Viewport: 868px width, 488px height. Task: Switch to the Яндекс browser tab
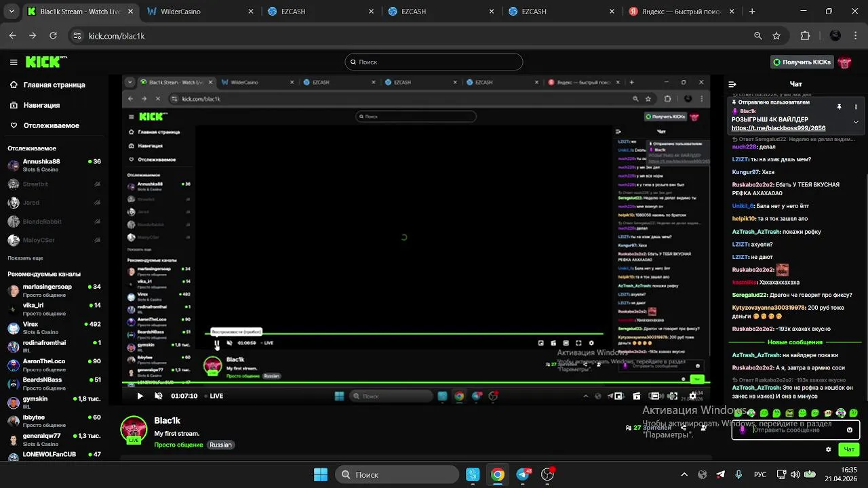coord(679,12)
